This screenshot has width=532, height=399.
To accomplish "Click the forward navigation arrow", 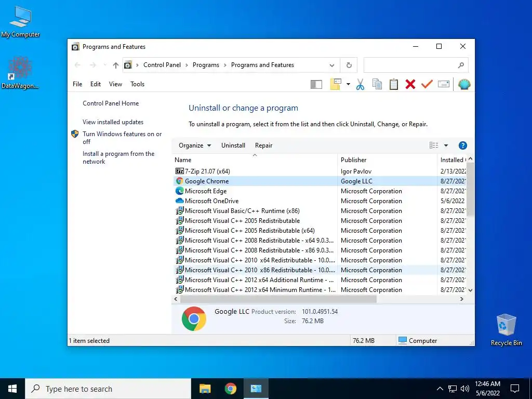I will (x=92, y=65).
